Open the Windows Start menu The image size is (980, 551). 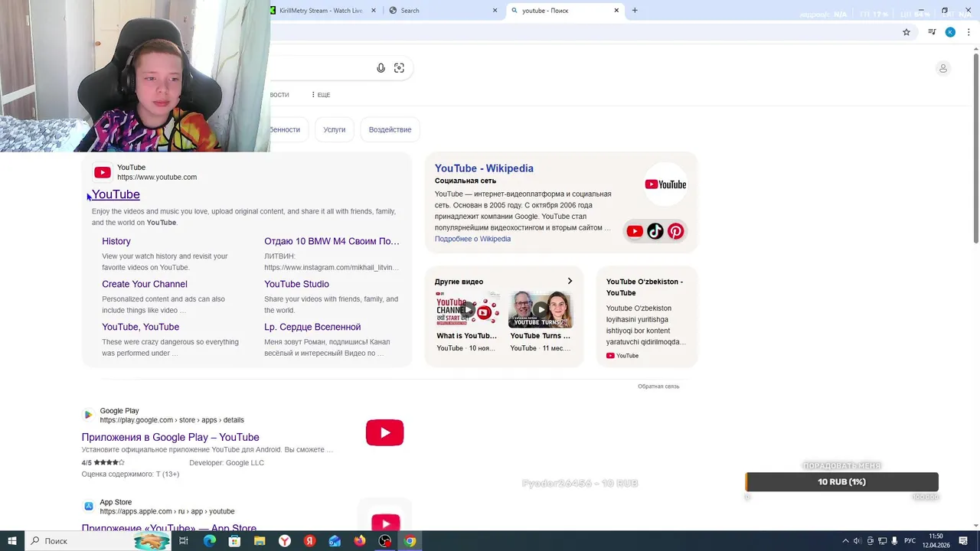(x=11, y=541)
